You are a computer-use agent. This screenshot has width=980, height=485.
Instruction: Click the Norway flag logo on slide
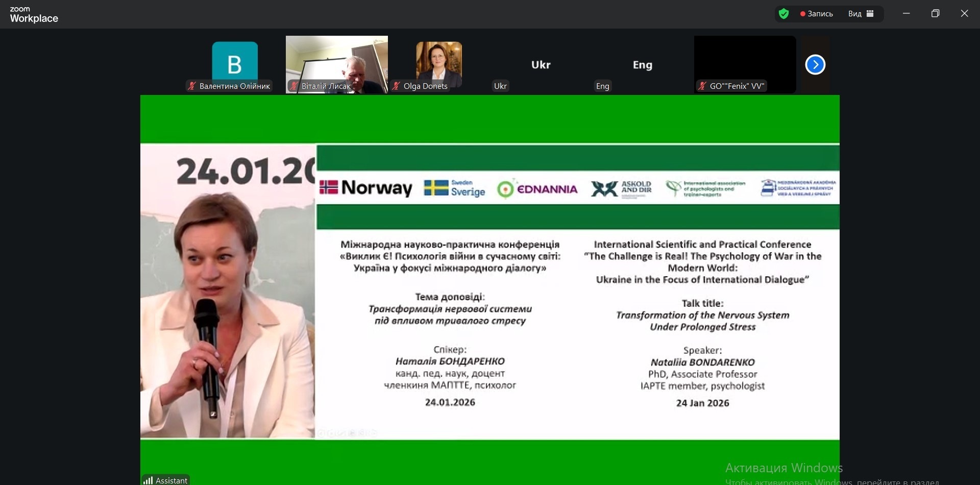click(365, 188)
